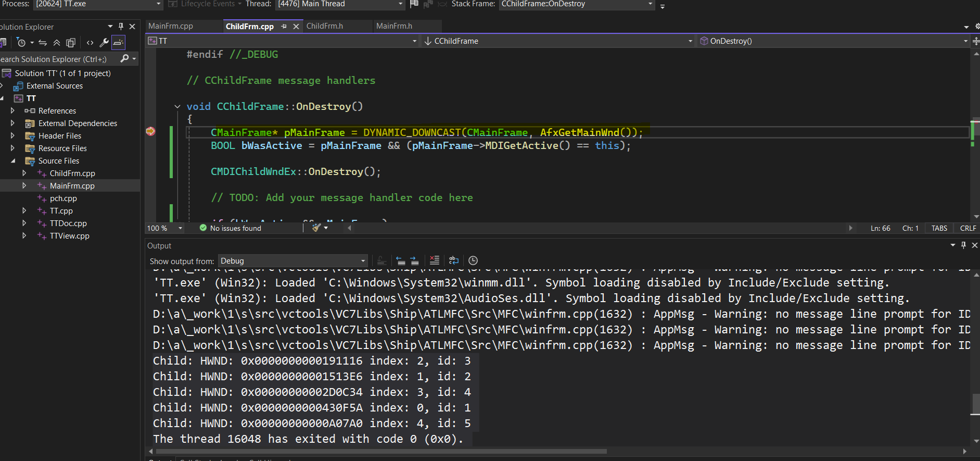Collapse the OnDestroy function outline chevron
This screenshot has width=980, height=461.
tap(177, 106)
